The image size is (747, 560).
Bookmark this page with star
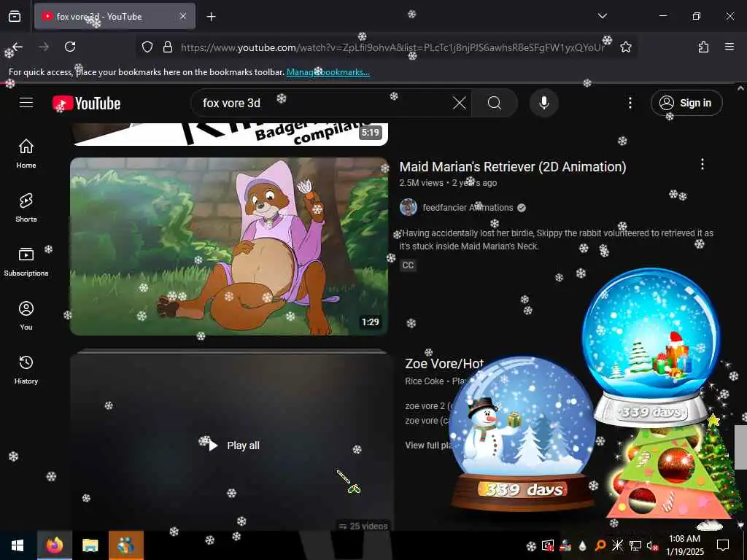pos(625,47)
